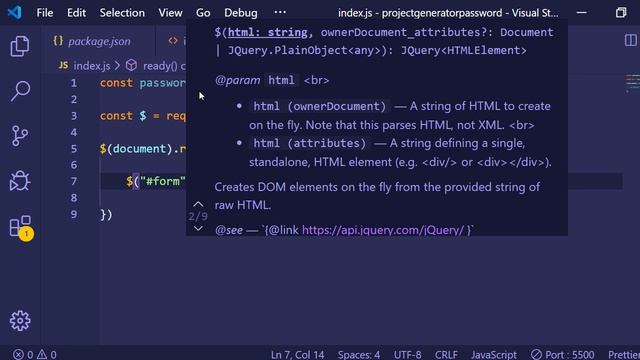Click the warnings count in status bar
Screen dimensions: 640x360
click(47, 354)
